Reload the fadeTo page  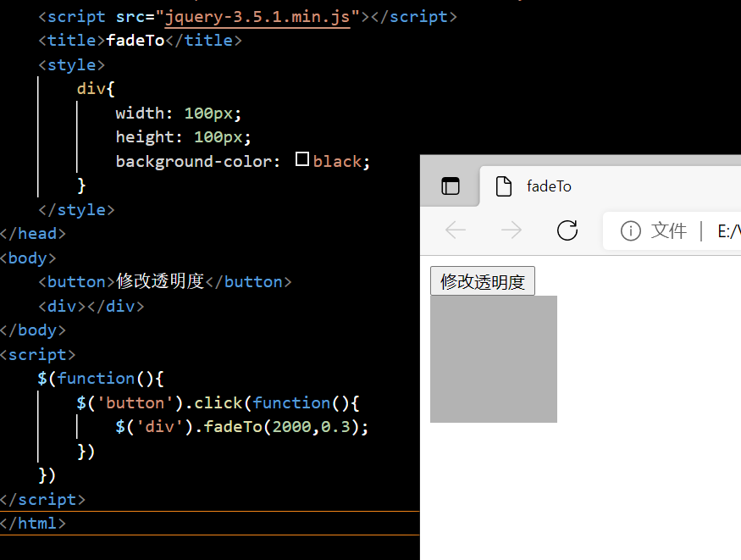[567, 230]
